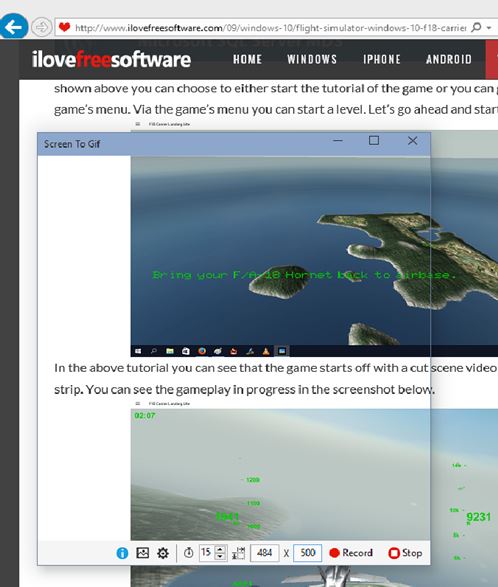Click the height field showing 500
The width and height of the screenshot is (498, 587).
pos(308,553)
